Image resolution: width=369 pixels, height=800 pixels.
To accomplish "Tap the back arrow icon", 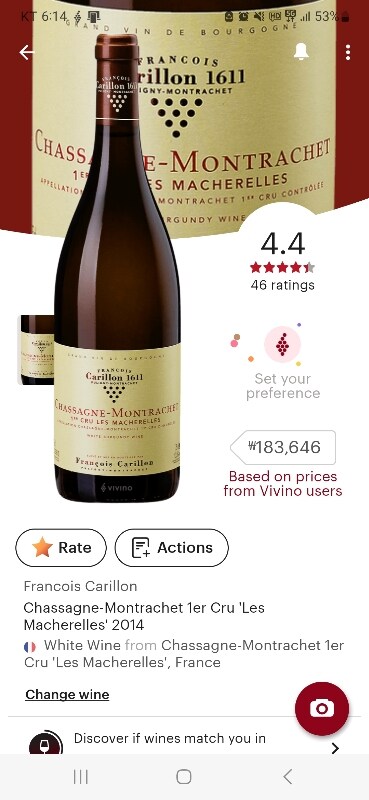I will point(26,52).
